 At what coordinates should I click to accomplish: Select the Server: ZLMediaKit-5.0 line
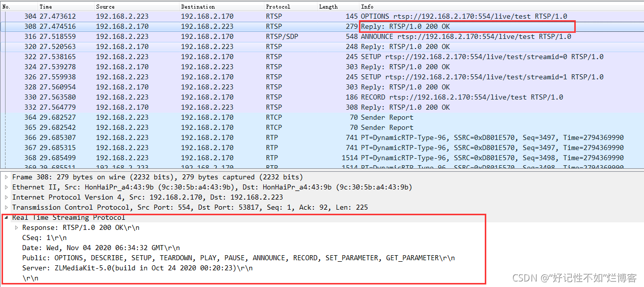pyautogui.click(x=137, y=268)
